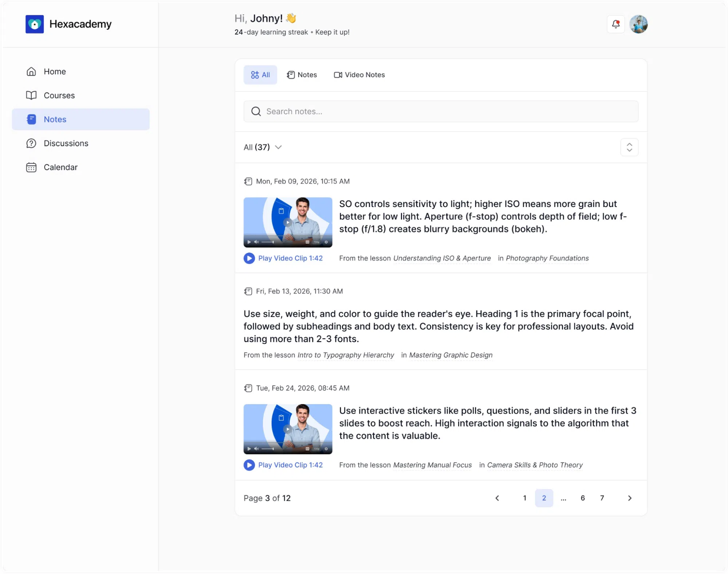
Task: Open lesson Understanding ISO & Aperture
Action: pos(442,258)
